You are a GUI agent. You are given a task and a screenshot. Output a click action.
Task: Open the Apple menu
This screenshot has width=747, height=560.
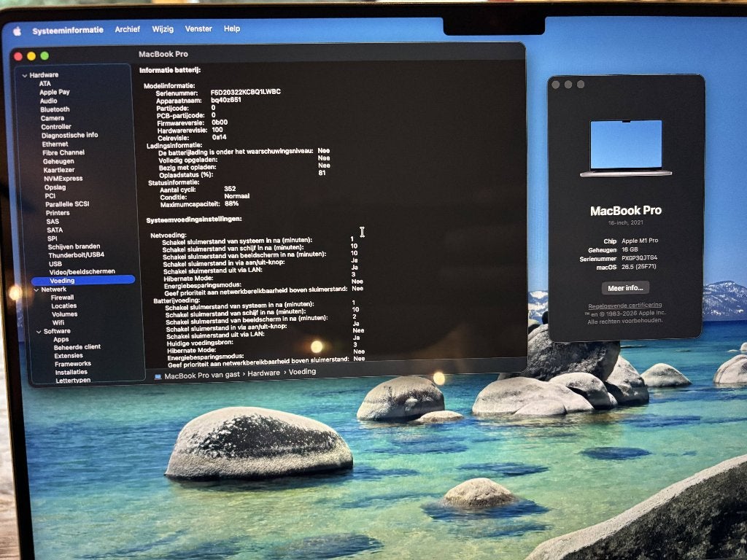(x=18, y=31)
